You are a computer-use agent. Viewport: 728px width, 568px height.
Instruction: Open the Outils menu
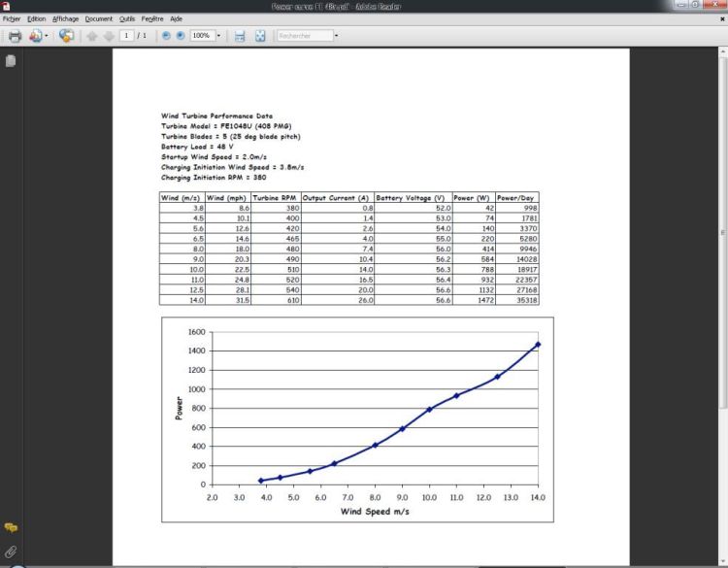click(x=126, y=18)
